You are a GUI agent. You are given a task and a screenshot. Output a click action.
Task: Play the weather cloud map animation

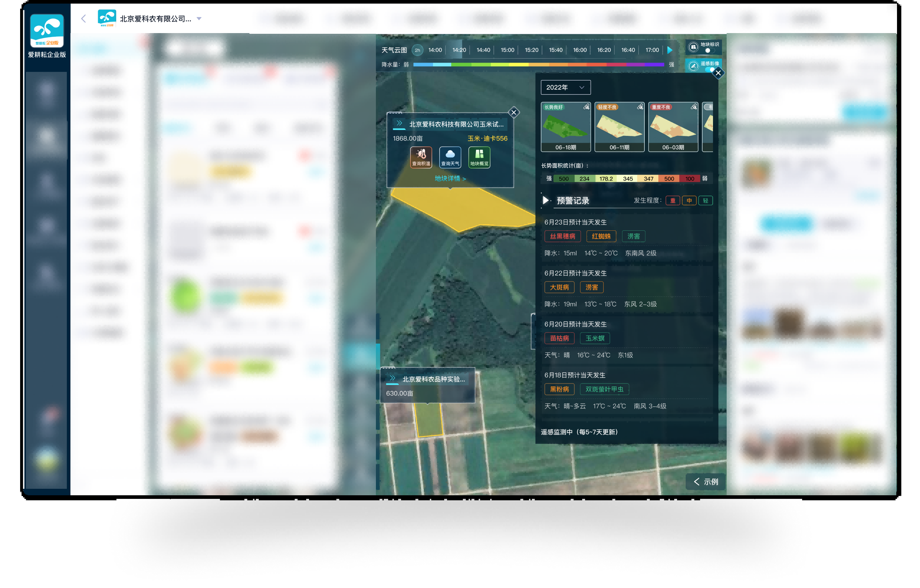point(670,50)
